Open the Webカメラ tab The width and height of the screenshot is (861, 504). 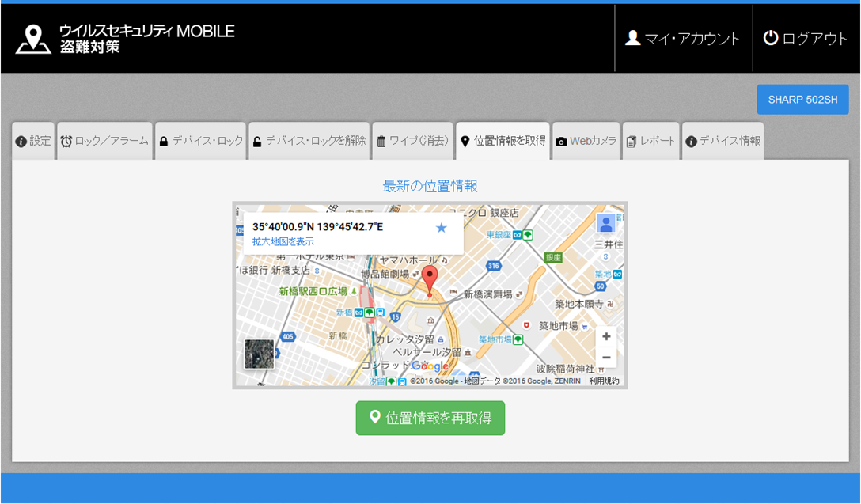coord(586,141)
